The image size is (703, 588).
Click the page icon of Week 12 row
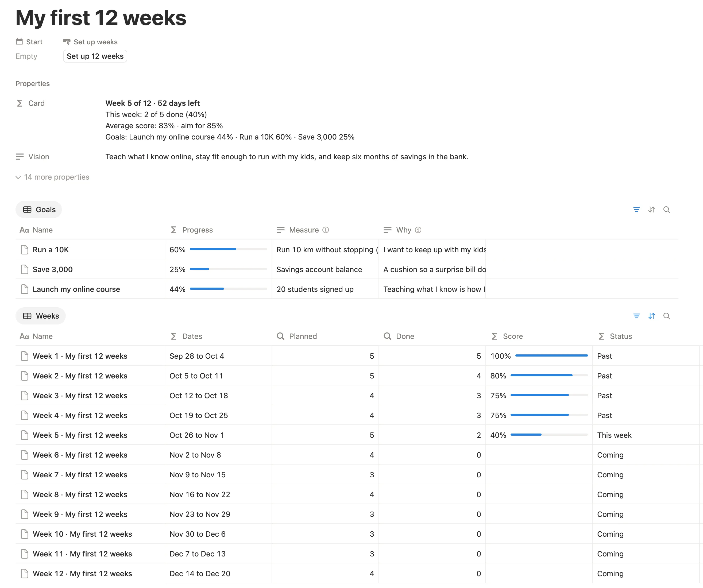pos(24,574)
